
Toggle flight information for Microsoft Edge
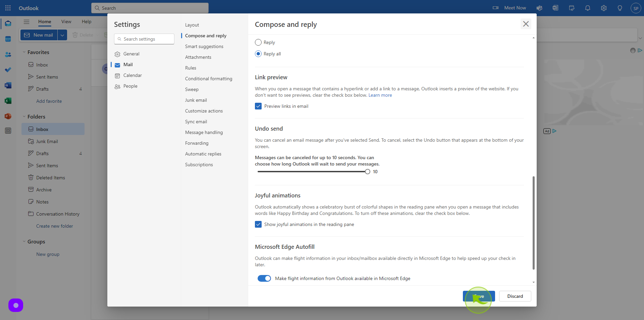(264, 278)
